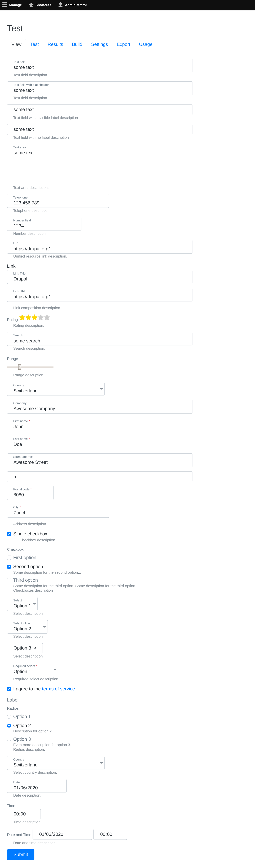Screen dimensions: 255x868
Task: Open the Build tab
Action: (x=77, y=44)
